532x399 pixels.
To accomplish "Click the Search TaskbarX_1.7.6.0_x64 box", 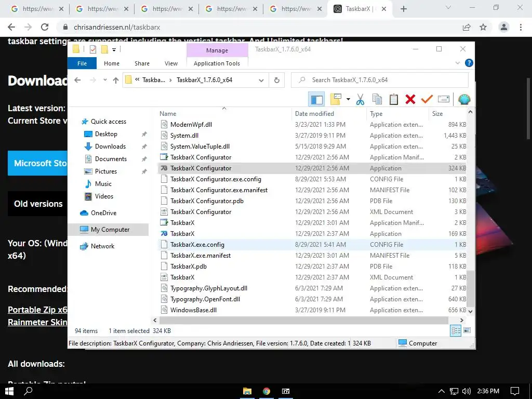I will (380, 80).
